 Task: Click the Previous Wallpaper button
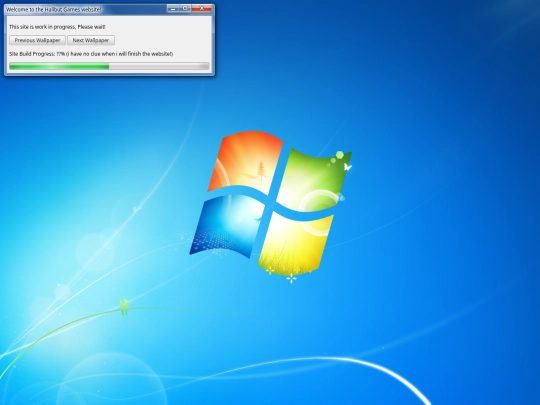click(x=37, y=40)
